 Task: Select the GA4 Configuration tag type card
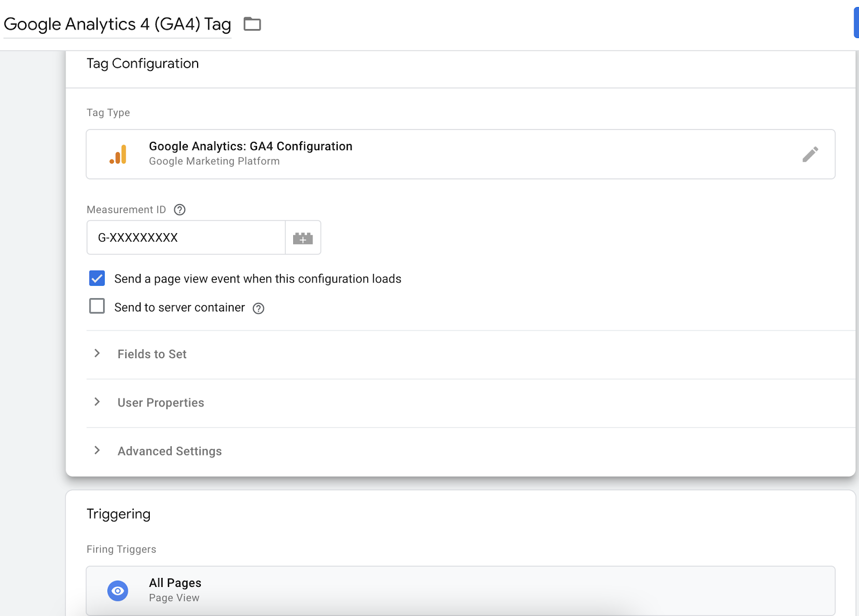point(461,154)
